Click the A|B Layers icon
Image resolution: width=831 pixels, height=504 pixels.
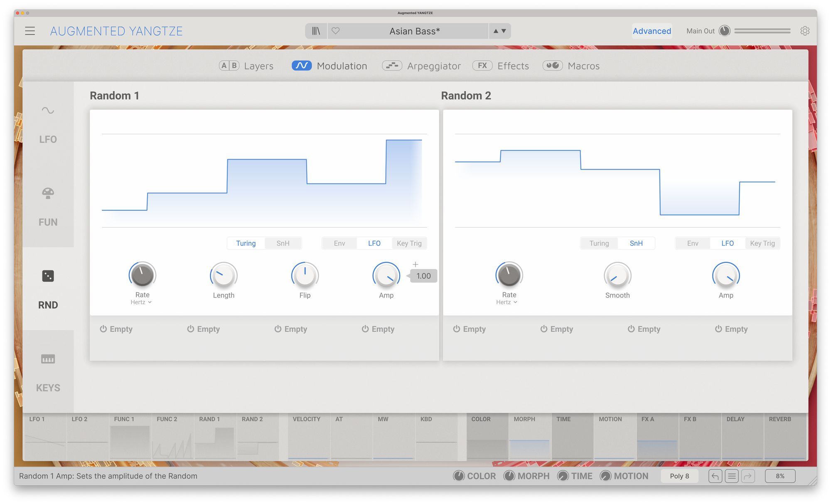(x=229, y=66)
